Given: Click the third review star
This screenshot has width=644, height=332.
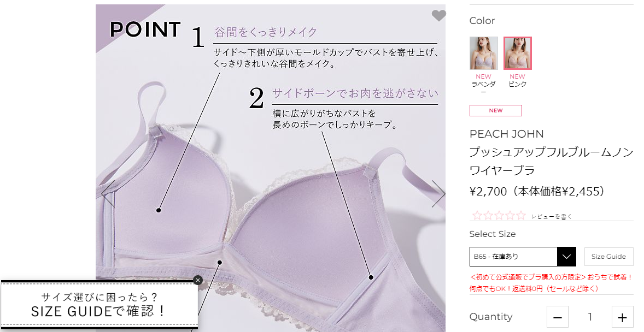Looking at the screenshot, I should point(499,215).
